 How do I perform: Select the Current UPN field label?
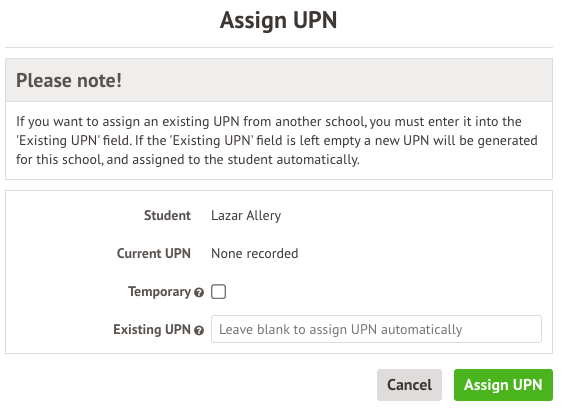click(x=154, y=253)
